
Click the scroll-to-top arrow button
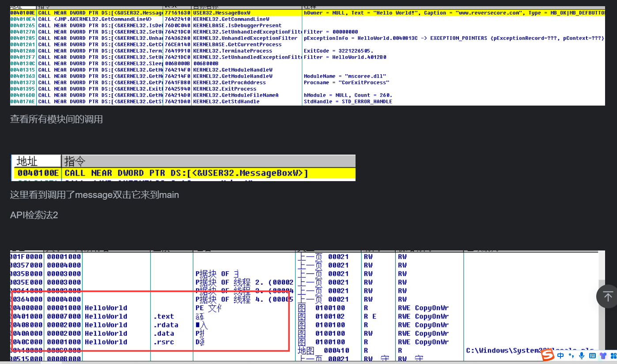[608, 296]
